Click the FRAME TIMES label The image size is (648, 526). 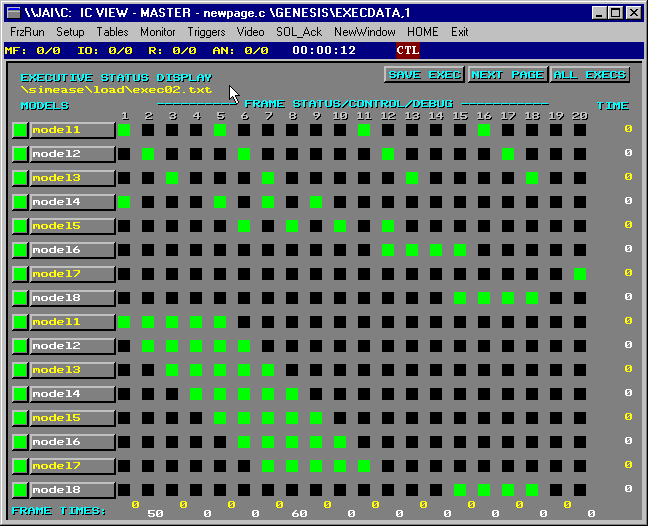(59, 511)
